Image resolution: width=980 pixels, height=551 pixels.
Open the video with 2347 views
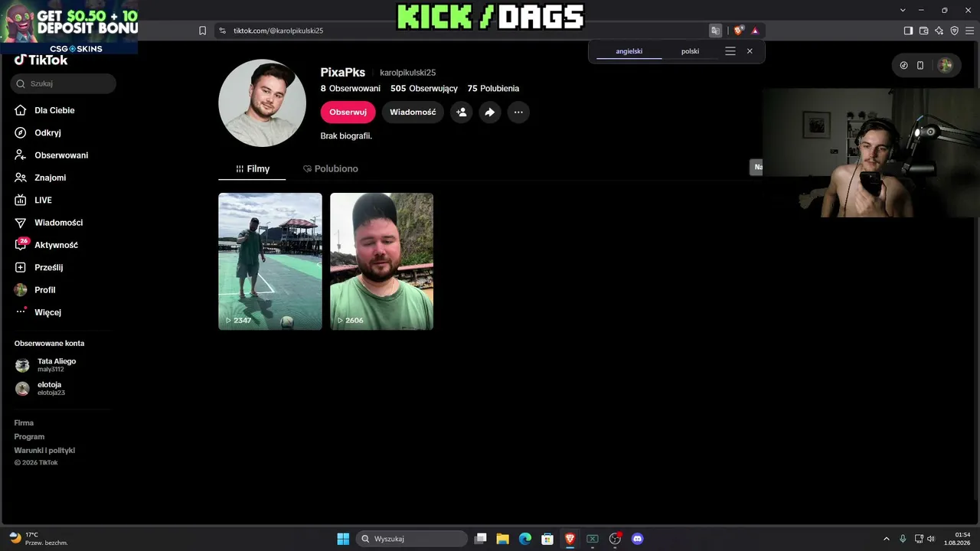[270, 261]
